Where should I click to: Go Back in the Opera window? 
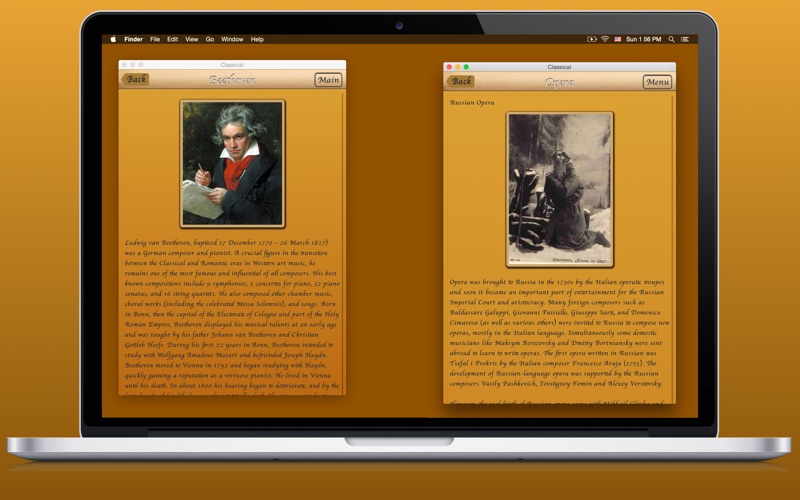461,81
